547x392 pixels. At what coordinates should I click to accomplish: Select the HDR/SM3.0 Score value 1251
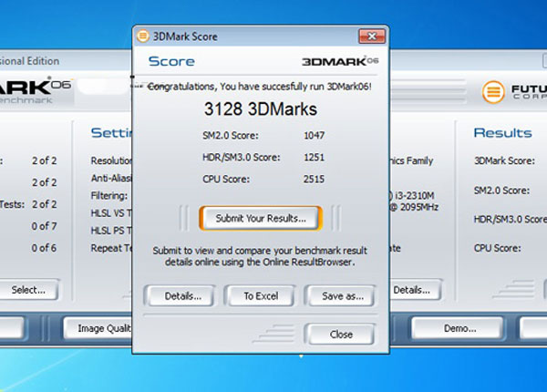pos(314,158)
